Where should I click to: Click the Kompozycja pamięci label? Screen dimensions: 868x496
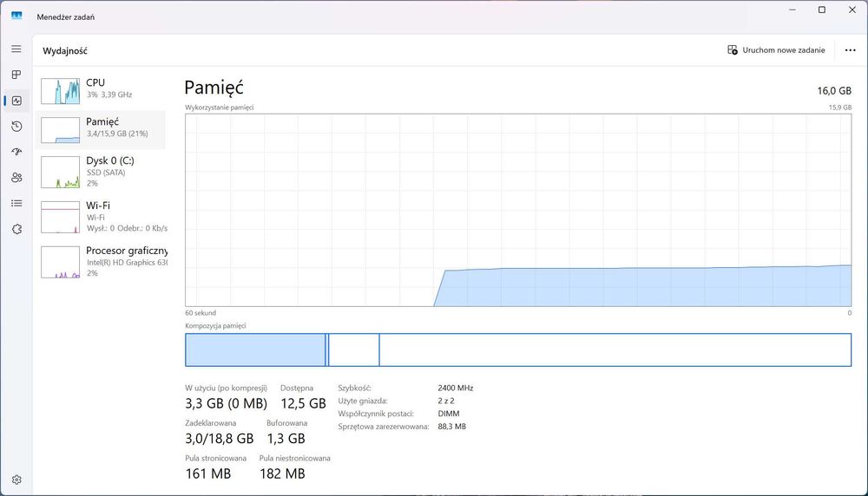point(215,326)
